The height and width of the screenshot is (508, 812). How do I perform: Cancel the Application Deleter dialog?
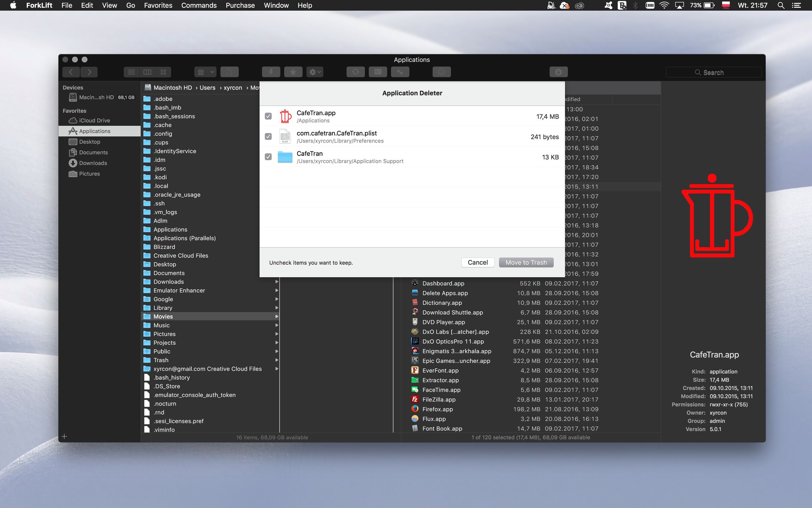[x=478, y=262]
